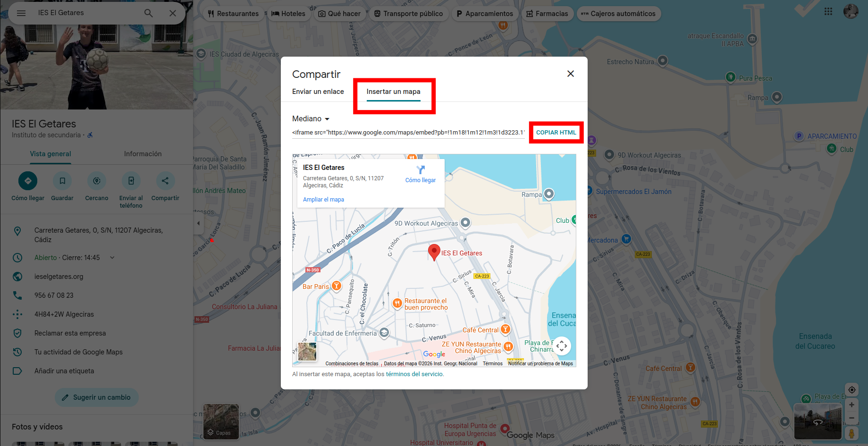Image resolution: width=868 pixels, height=446 pixels.
Task: Switch to Enviar un enlace tab
Action: click(318, 92)
